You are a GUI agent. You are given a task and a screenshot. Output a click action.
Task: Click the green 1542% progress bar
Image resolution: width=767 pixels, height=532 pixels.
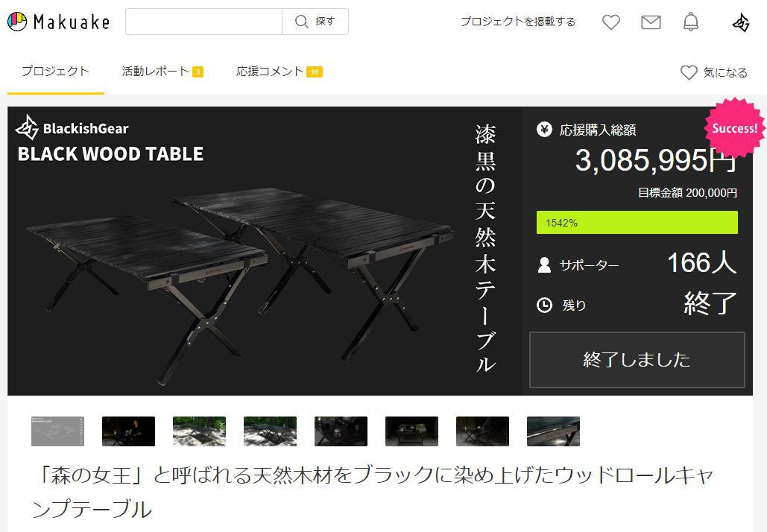[x=637, y=223]
